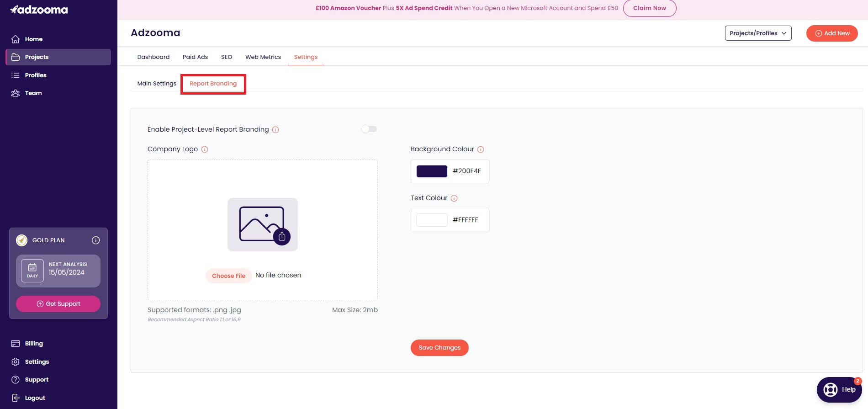Open Support in the sidebar
The height and width of the screenshot is (409, 868).
pos(37,380)
